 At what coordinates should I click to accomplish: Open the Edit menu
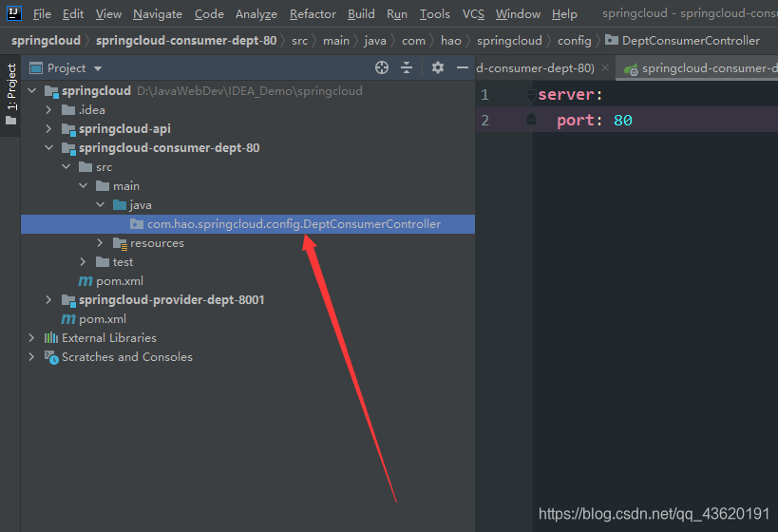tap(73, 14)
